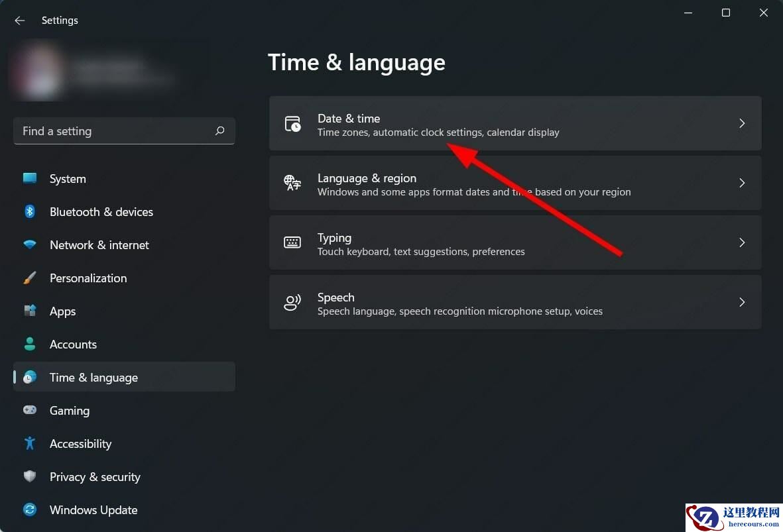Click the Privacy shield icon

(30, 476)
